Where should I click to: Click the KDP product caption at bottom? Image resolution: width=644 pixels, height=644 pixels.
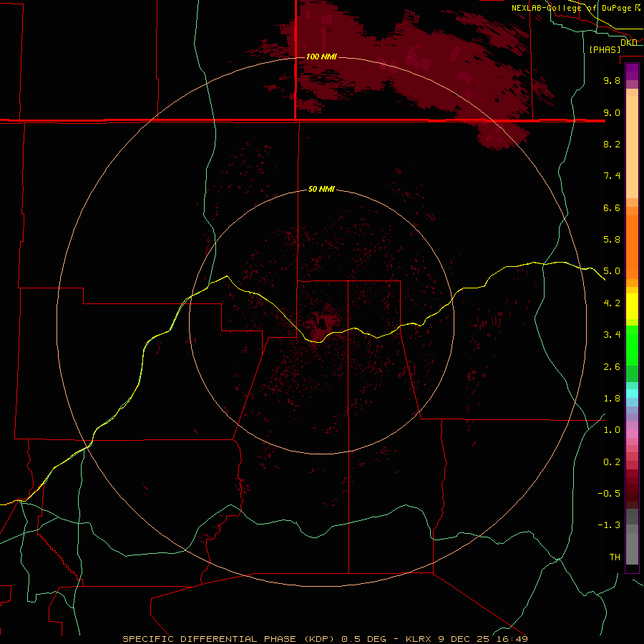[x=325, y=639]
